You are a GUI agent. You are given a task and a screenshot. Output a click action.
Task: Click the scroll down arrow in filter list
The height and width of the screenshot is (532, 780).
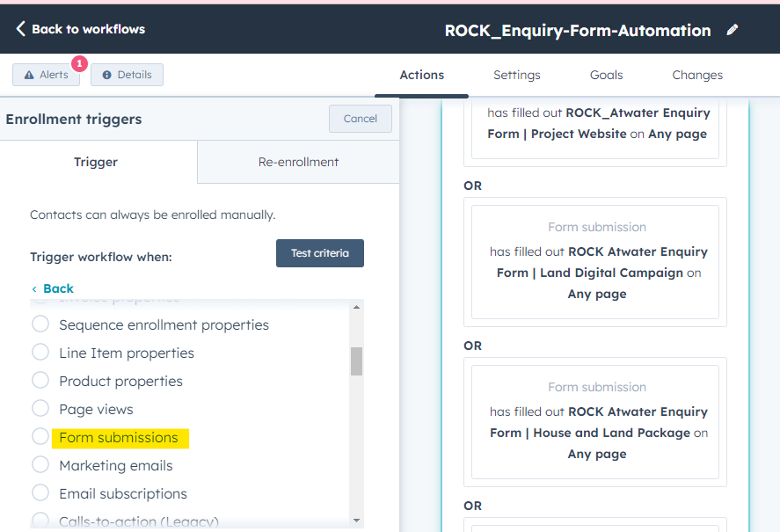click(356, 521)
